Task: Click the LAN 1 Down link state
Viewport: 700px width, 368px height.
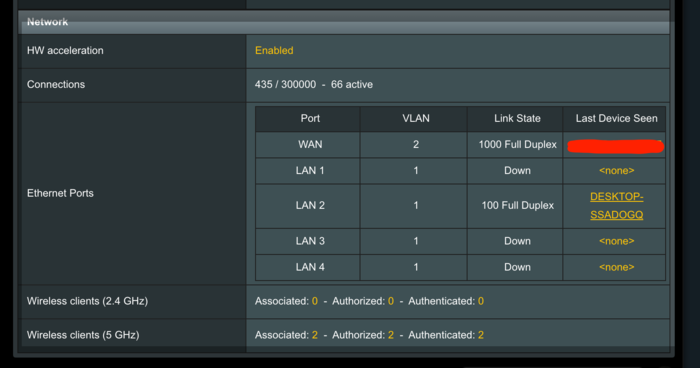Action: tap(517, 170)
